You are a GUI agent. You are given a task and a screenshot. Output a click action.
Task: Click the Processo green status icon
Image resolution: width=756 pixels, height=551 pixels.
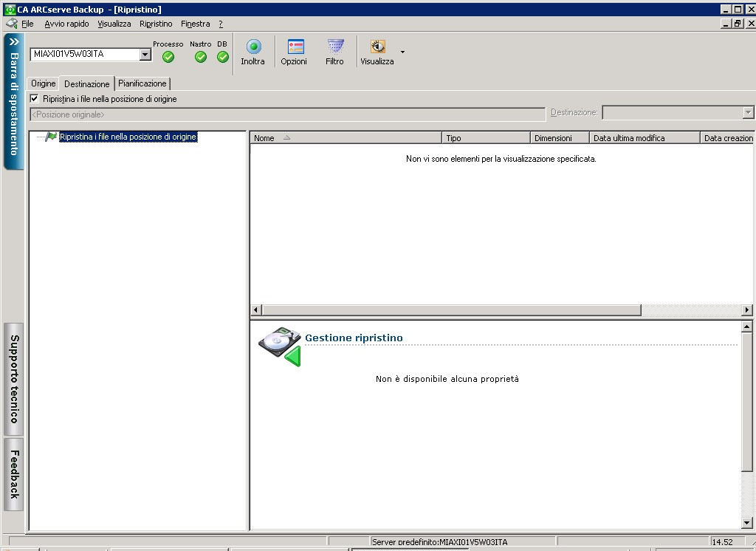pos(168,57)
